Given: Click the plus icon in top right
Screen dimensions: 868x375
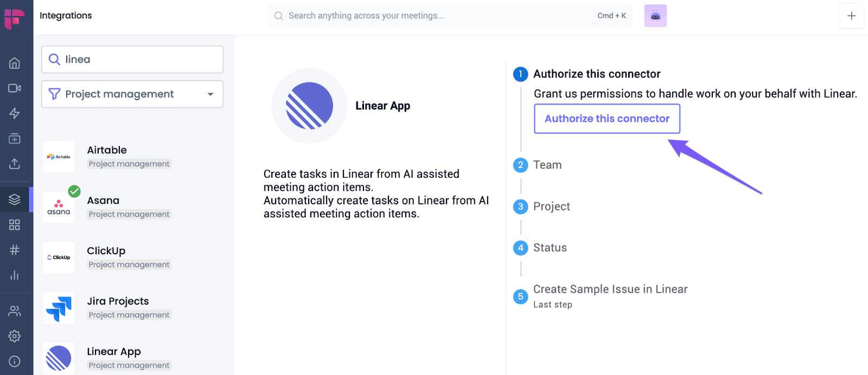Looking at the screenshot, I should [x=852, y=16].
